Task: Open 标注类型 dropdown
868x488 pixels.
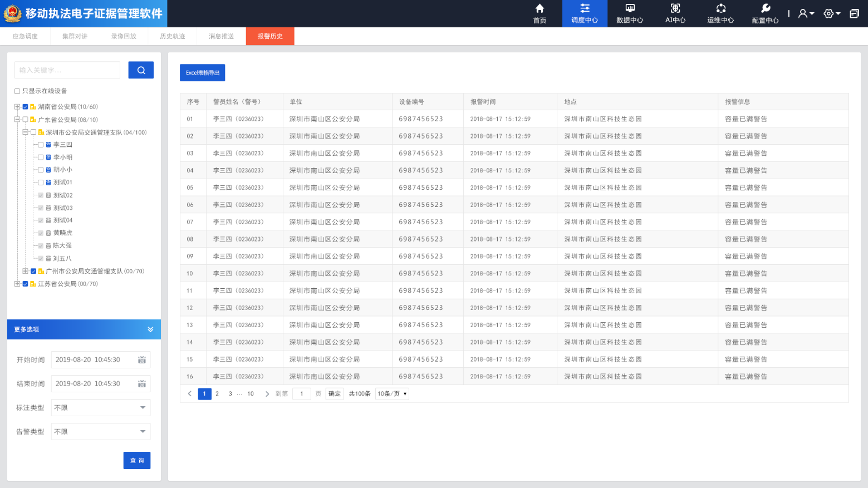Action: 101,408
